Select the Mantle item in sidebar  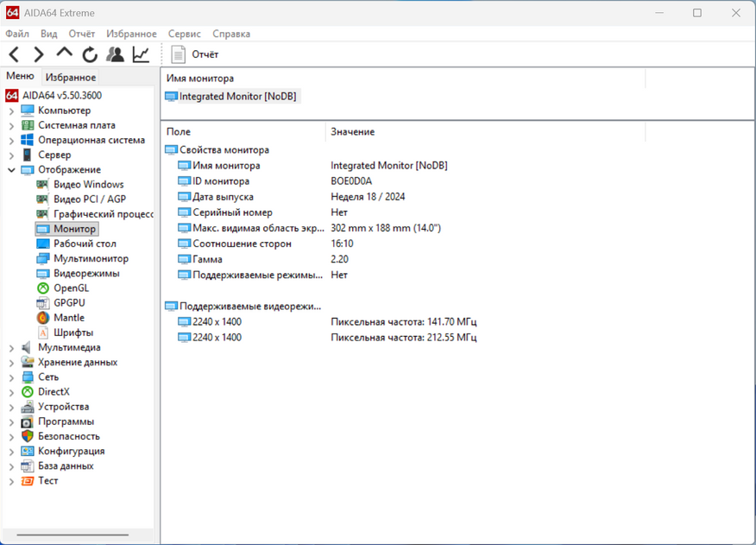(68, 318)
